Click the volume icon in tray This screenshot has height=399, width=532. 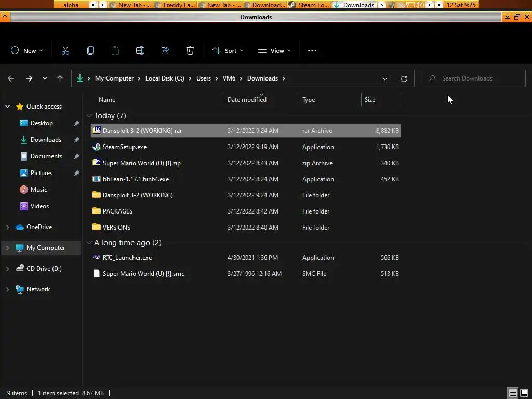click(x=420, y=5)
